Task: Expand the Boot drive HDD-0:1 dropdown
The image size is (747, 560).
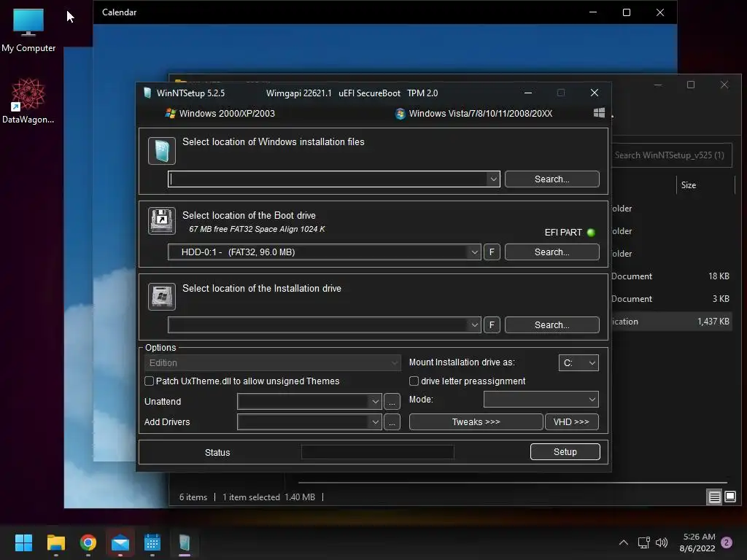Action: [x=474, y=252]
